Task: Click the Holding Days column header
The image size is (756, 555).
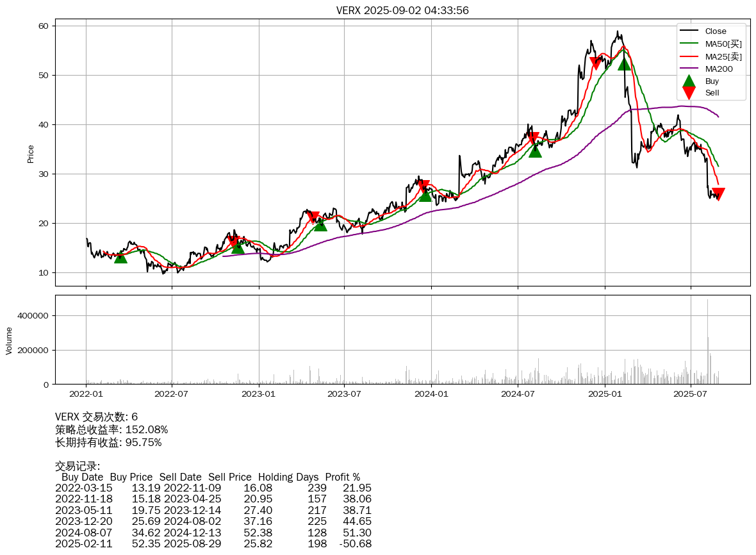Action: click(288, 477)
